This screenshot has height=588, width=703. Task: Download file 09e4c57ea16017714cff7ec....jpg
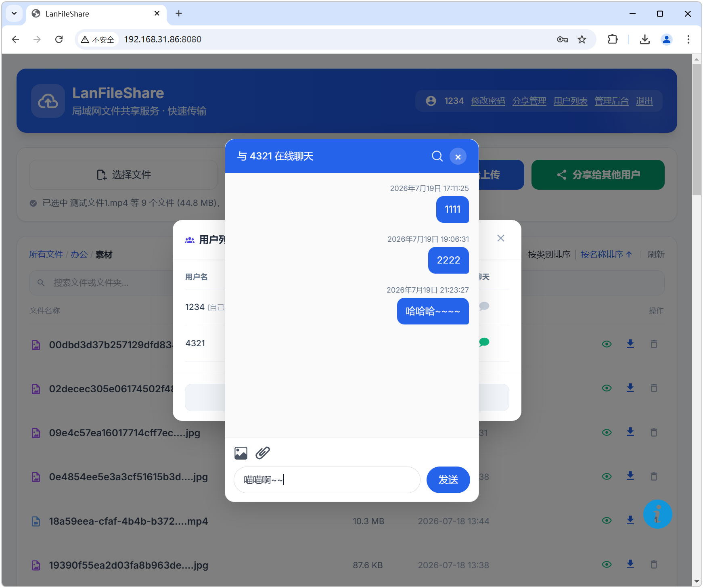(630, 432)
